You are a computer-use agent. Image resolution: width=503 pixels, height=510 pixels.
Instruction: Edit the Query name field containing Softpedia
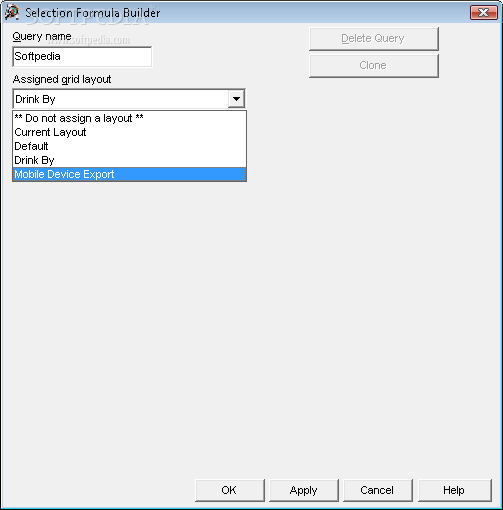(x=82, y=57)
